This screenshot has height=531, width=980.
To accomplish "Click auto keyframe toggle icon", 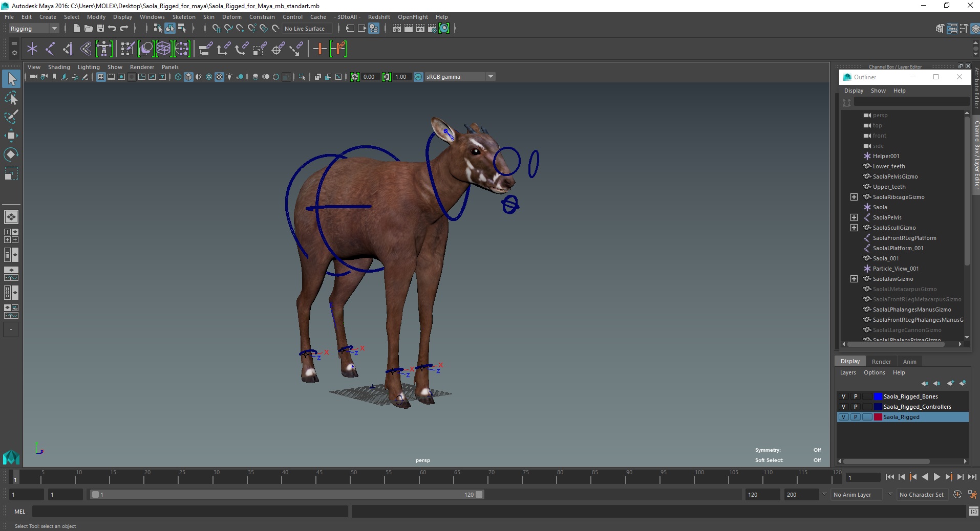I will [x=957, y=495].
